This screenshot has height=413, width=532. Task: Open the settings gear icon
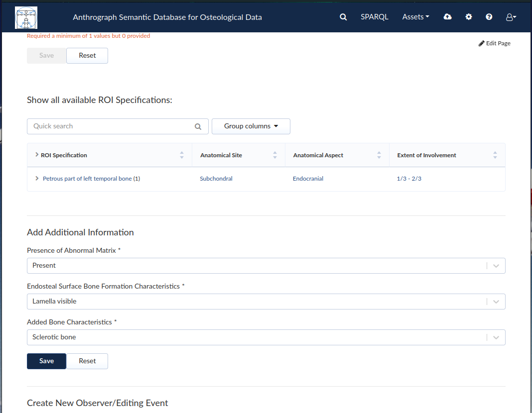[x=469, y=16]
